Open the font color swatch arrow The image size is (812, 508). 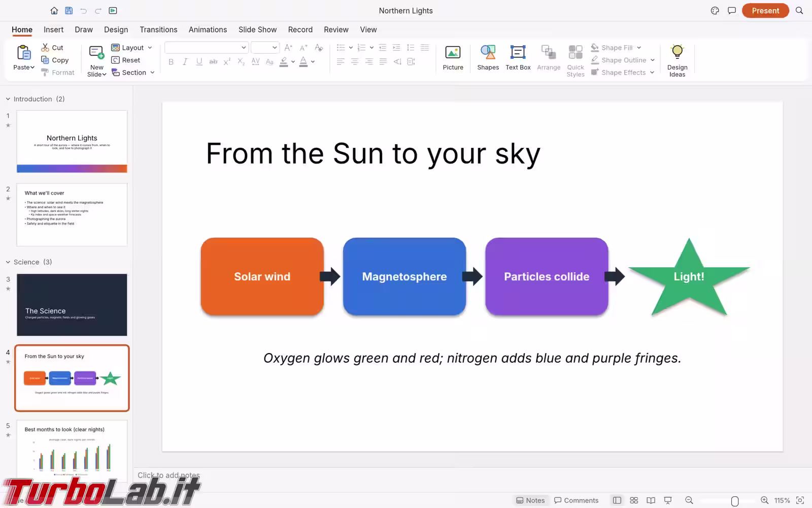click(313, 61)
